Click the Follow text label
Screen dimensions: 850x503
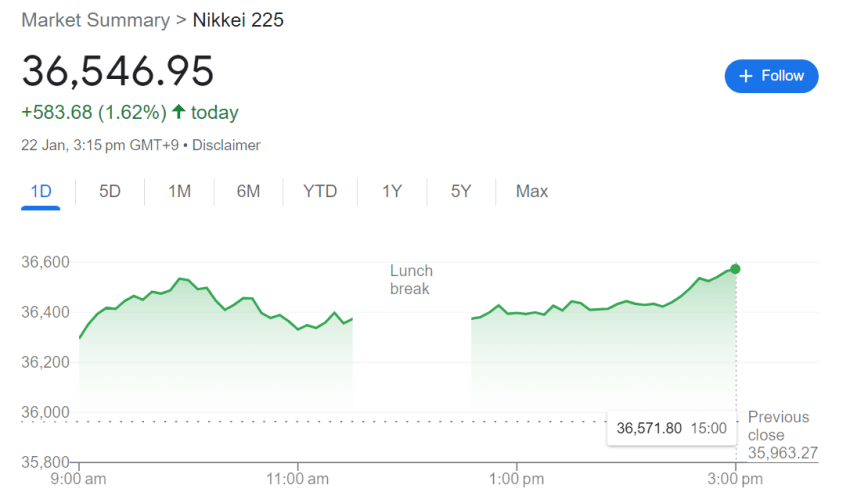[783, 76]
